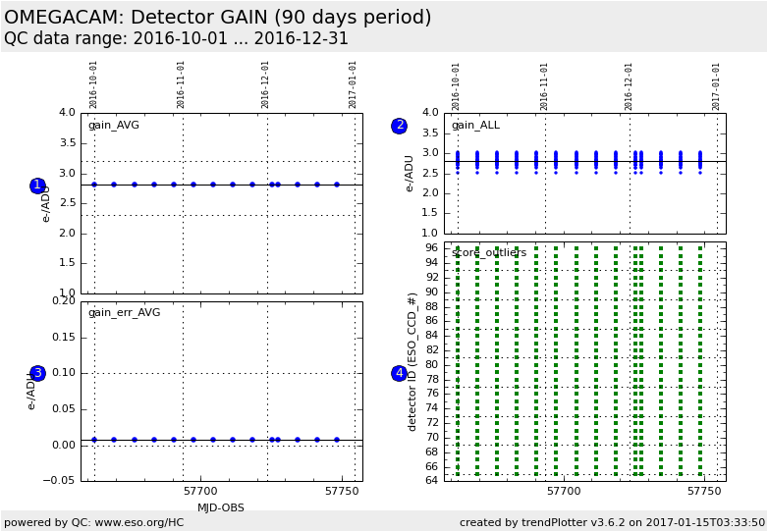Click the 57700 tick under score_outliers plot

pyautogui.click(x=564, y=491)
